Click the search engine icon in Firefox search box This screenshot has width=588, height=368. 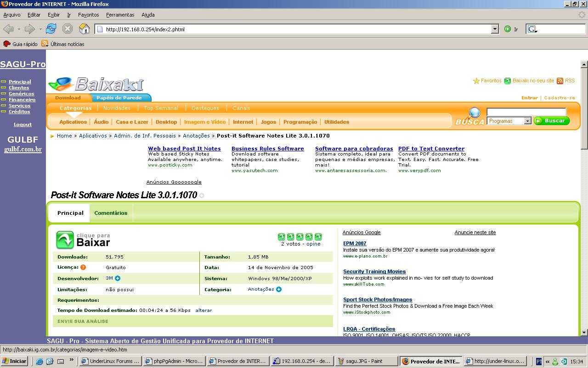[x=532, y=29]
